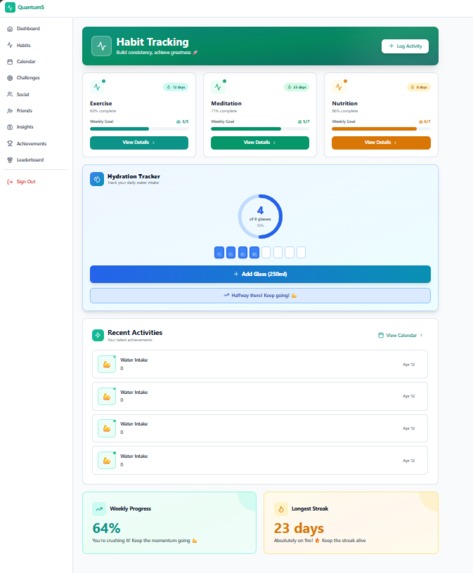
Task: Navigate to Friends in the sidebar
Action: tap(24, 111)
